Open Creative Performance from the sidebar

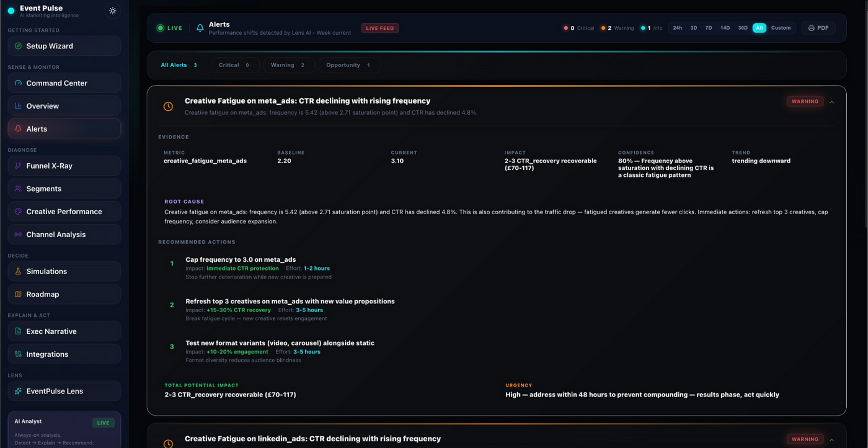[x=64, y=211]
